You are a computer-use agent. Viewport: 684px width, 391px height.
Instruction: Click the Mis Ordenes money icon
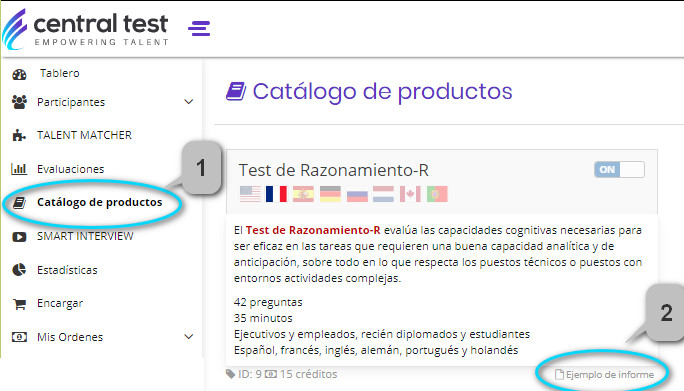(19, 337)
